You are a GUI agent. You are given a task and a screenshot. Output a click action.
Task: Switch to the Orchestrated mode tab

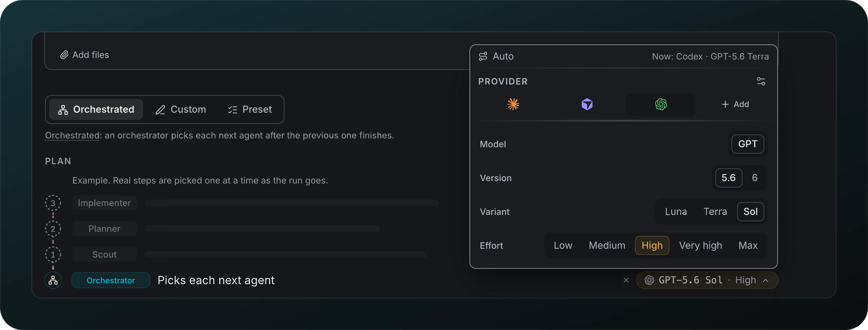(96, 109)
